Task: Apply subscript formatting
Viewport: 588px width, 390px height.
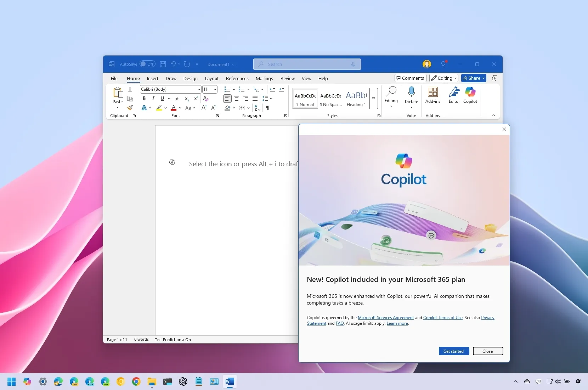Action: pos(187,99)
